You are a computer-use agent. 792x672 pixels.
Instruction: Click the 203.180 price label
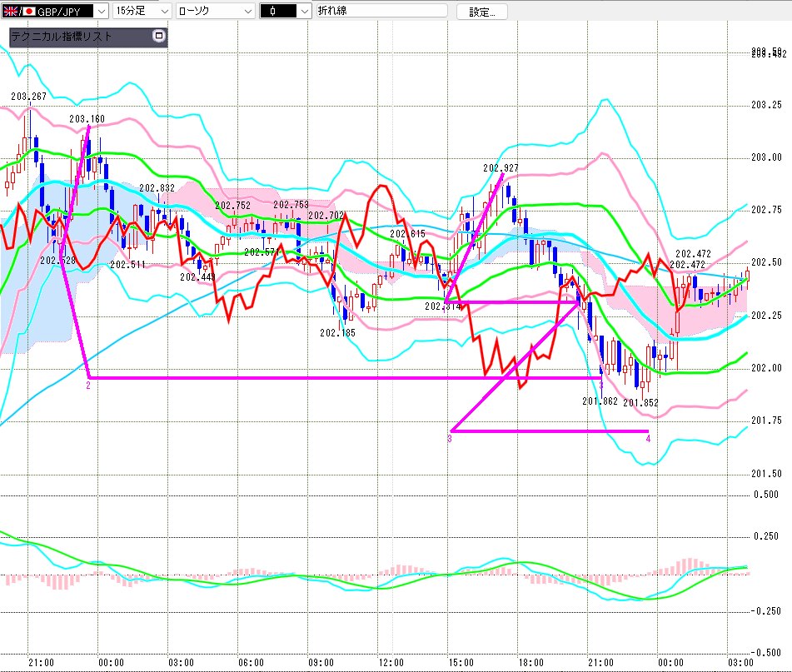[87, 119]
